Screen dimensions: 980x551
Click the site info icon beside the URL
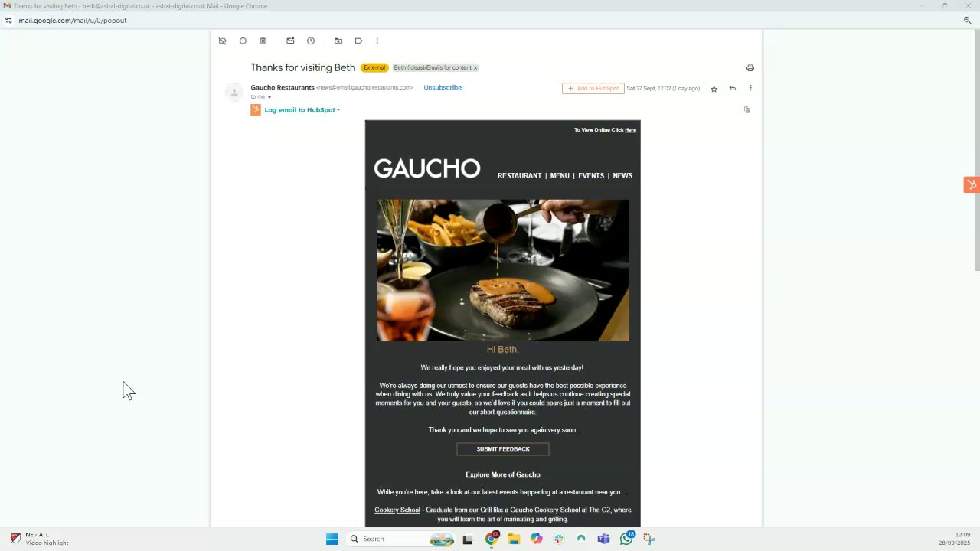point(8,21)
